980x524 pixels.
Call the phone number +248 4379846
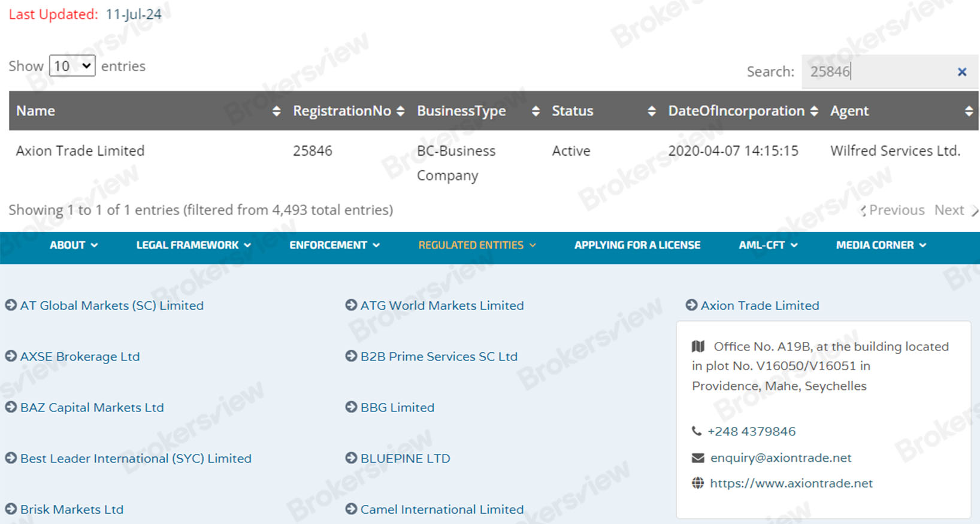tap(751, 431)
